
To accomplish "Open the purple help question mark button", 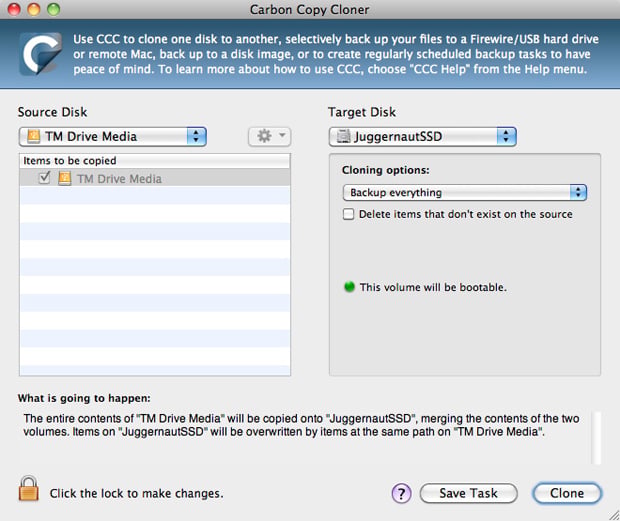I will 401,493.
